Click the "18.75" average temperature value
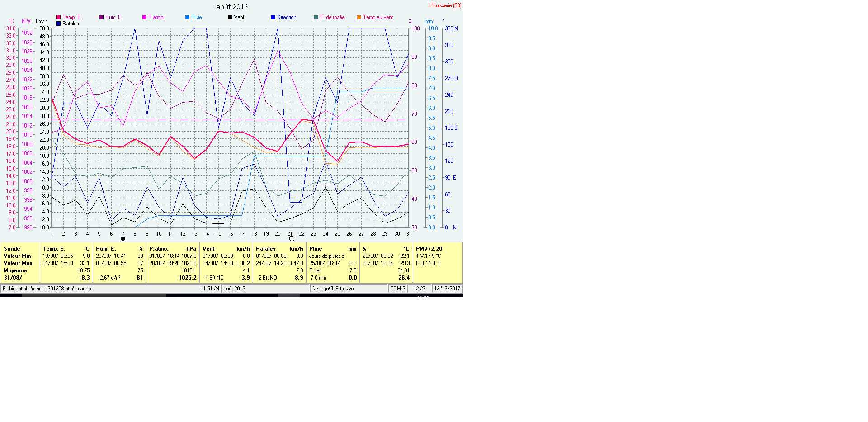The height and width of the screenshot is (422, 868). click(84, 270)
